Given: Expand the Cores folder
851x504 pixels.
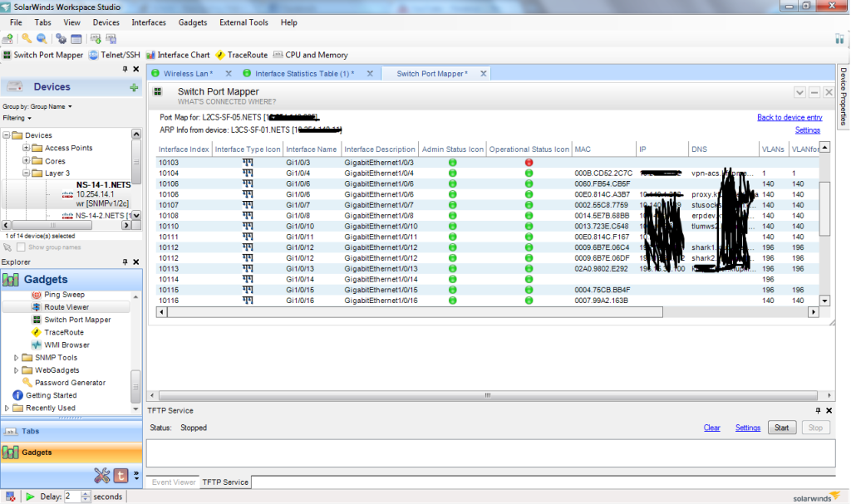Looking at the screenshot, I should pyautogui.click(x=26, y=160).
